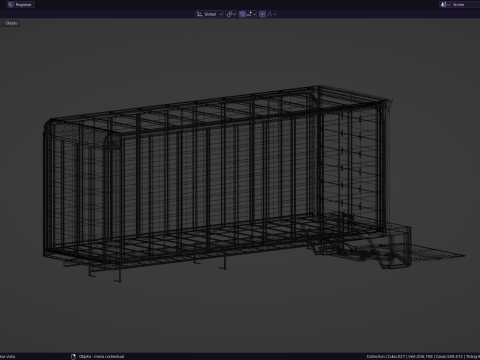Click the transform orientation axes icon
The height and width of the screenshot is (360, 480).
199,14
